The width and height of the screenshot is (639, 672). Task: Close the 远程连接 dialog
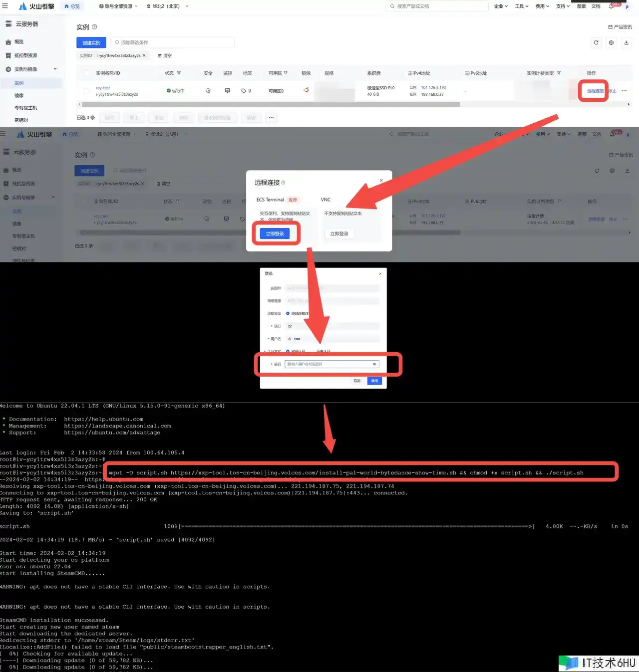[381, 181]
